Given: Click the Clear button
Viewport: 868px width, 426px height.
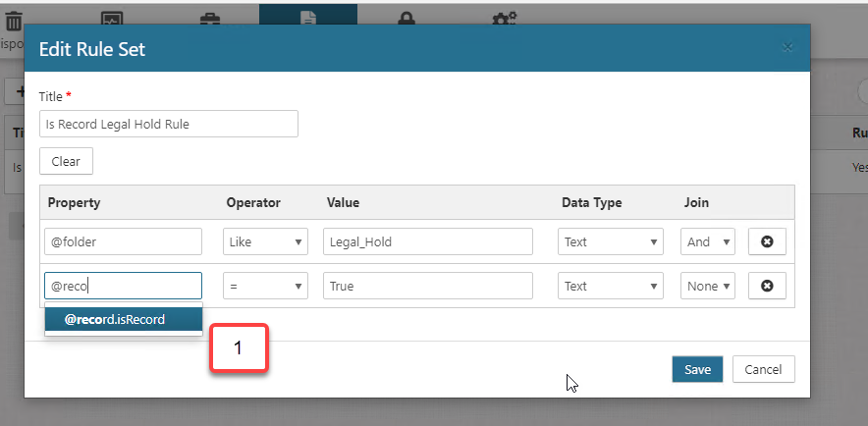Looking at the screenshot, I should point(66,161).
